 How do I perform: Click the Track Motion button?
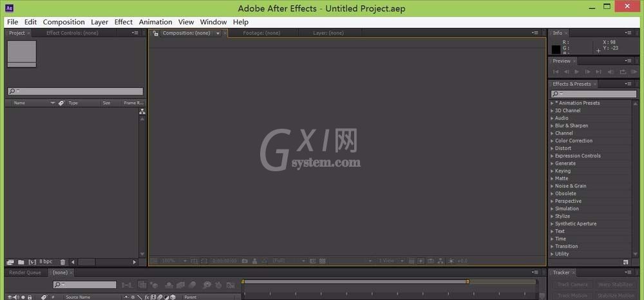click(573, 296)
